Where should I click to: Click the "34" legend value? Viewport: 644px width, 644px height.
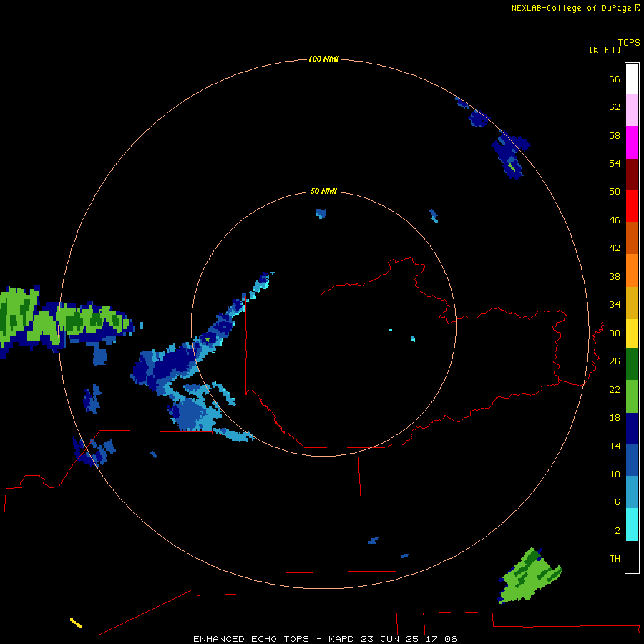point(615,305)
